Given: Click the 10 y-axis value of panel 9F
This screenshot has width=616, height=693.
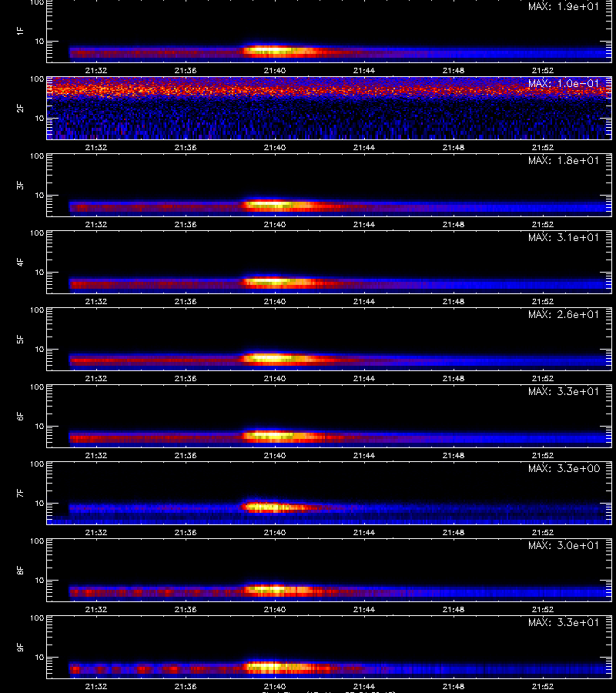Looking at the screenshot, I should pos(40,658).
